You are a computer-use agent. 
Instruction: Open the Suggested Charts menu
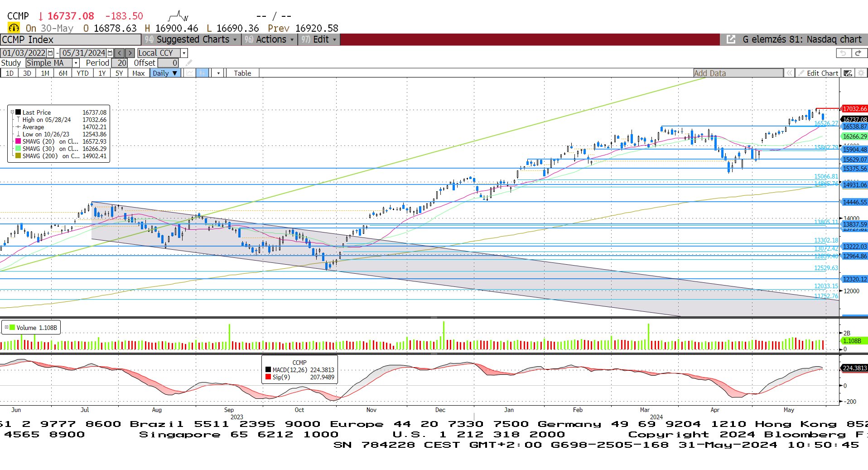[x=191, y=39]
